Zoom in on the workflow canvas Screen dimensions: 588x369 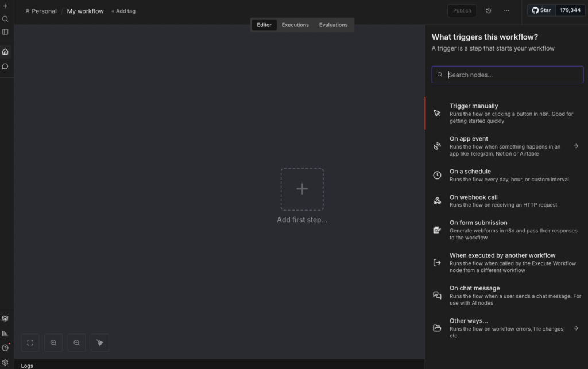[53, 343]
